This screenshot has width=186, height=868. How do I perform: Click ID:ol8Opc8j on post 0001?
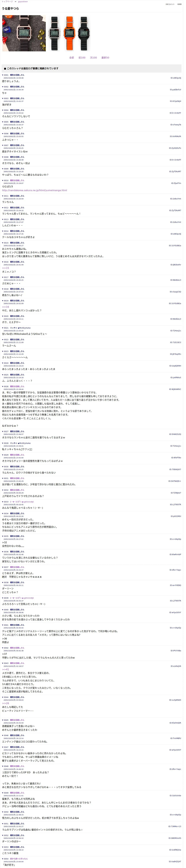(176, 78)
